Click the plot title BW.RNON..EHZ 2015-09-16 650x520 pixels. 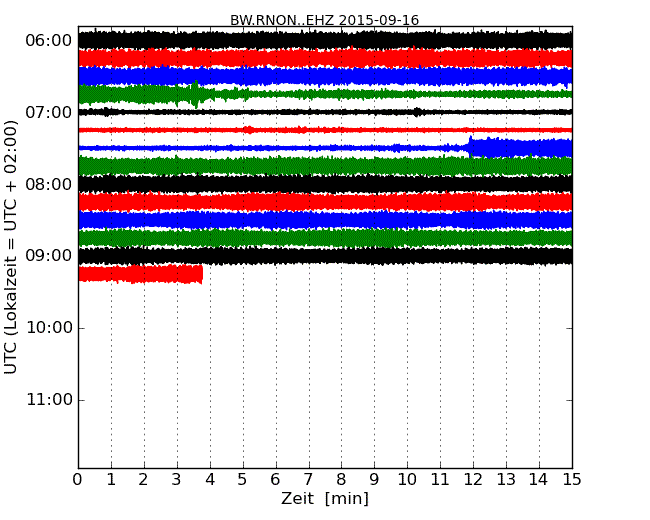(325, 20)
